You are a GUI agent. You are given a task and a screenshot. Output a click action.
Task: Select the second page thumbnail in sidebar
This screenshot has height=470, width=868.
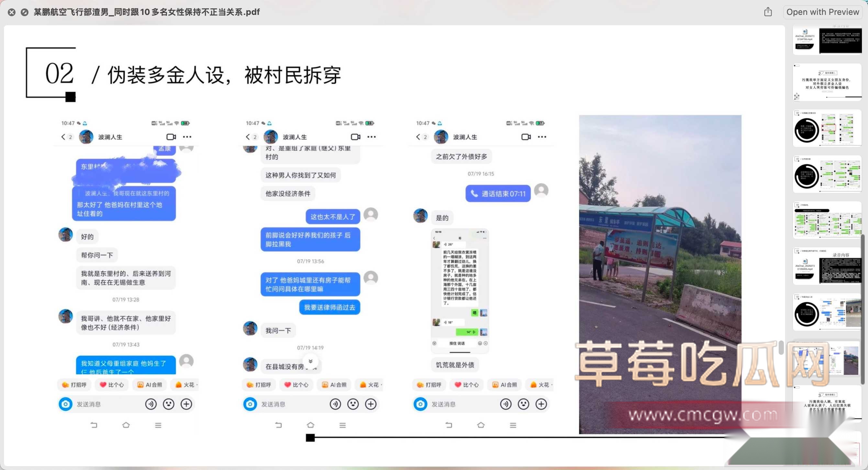tap(827, 82)
